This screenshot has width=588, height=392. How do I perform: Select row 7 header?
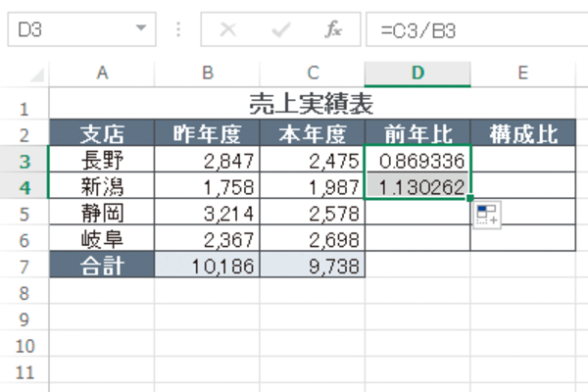coord(24,265)
